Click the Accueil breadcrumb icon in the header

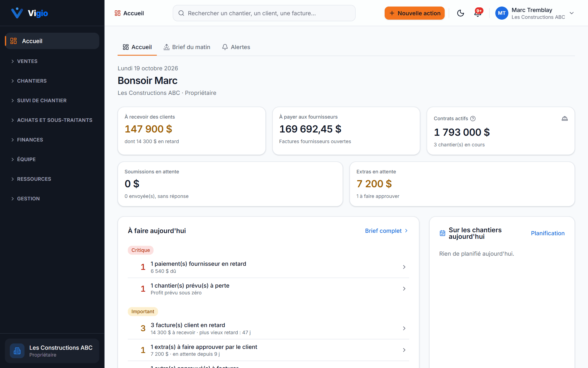tap(118, 13)
